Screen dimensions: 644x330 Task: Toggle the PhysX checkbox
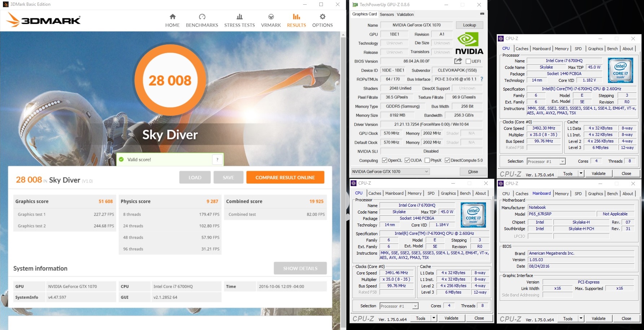(x=427, y=160)
